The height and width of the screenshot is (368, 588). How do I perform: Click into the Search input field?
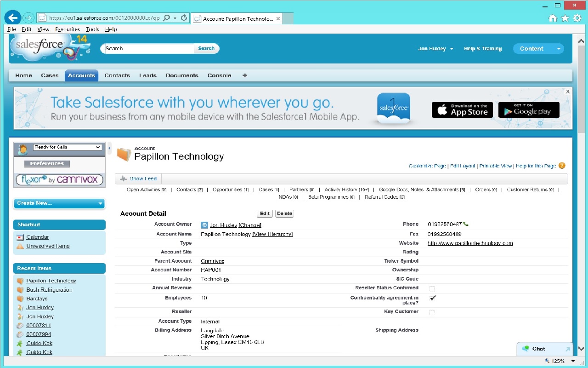pos(148,48)
